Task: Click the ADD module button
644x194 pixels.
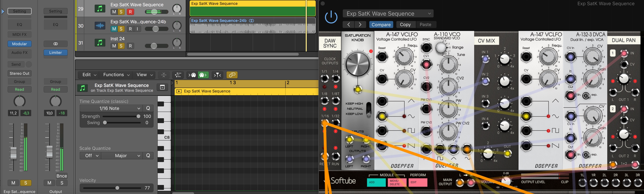Action: pyautogui.click(x=376, y=182)
